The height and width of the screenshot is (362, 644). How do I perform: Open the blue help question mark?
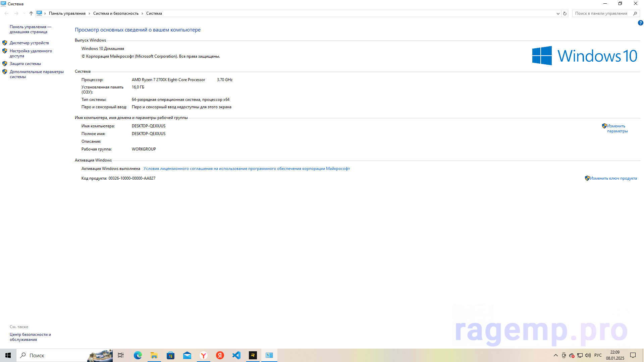pyautogui.click(x=640, y=23)
